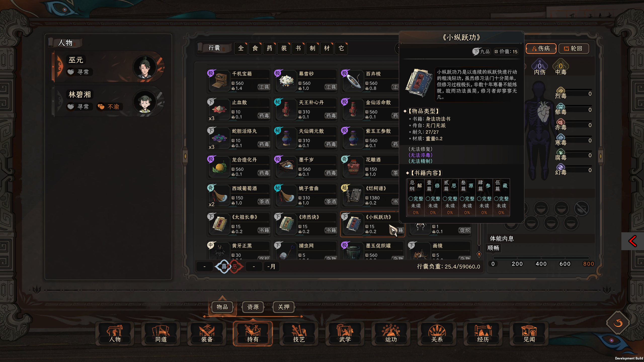This screenshot has height=362, width=644.
Task: Select the 千机宝箱 toolbox item icon
Action: pos(219,81)
